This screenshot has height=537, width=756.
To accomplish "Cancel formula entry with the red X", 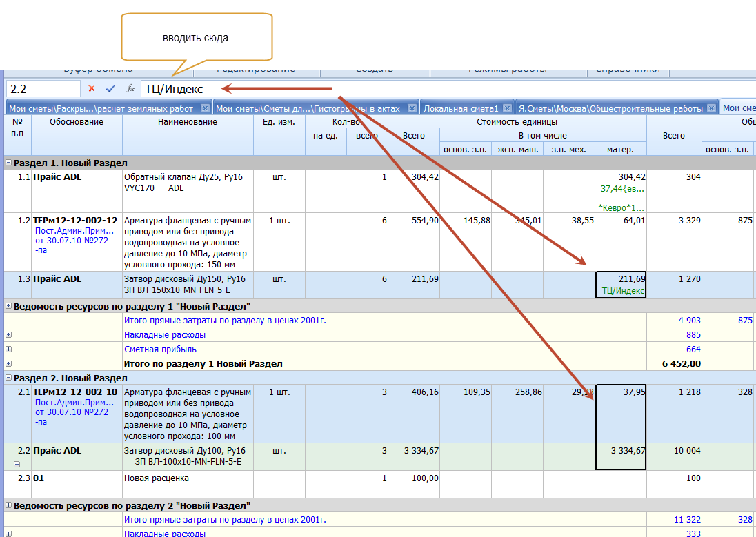I will (x=91, y=89).
